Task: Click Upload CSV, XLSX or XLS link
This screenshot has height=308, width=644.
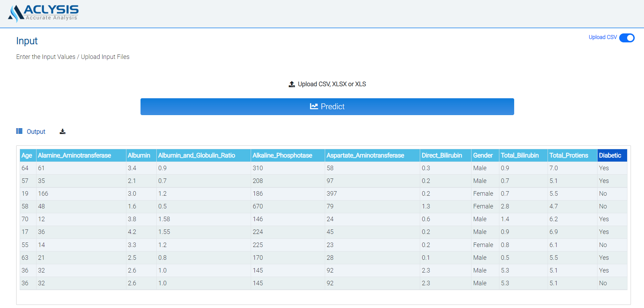Action: click(331, 84)
